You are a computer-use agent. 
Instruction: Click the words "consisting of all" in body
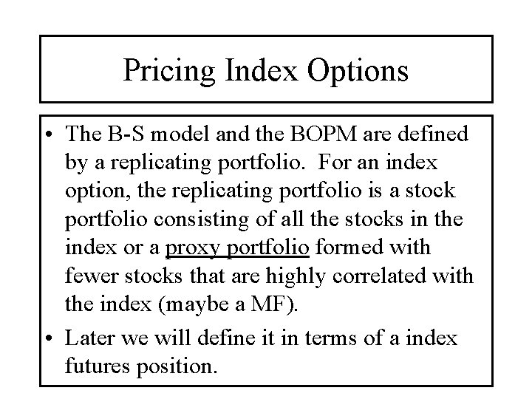tap(228, 219)
